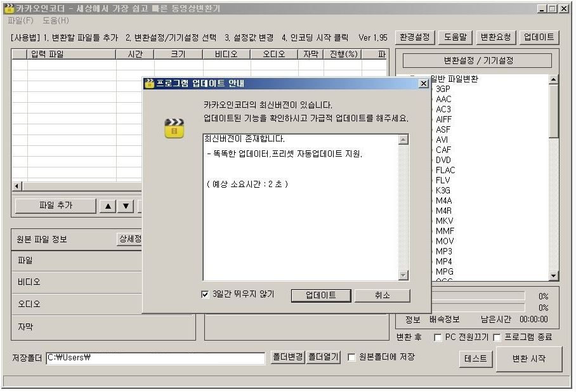Click the top toolbar 업데이트 button
The image size is (576, 392).
click(x=539, y=37)
